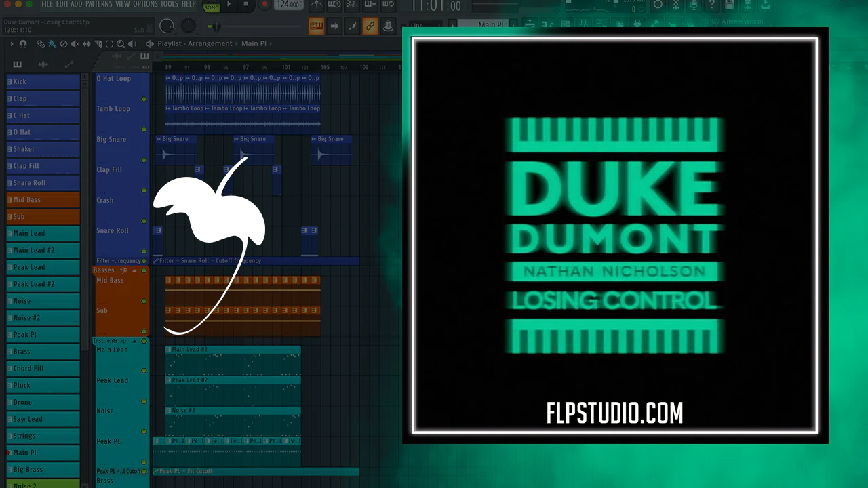
Task: Adjust the main volume knob
Action: [166, 26]
